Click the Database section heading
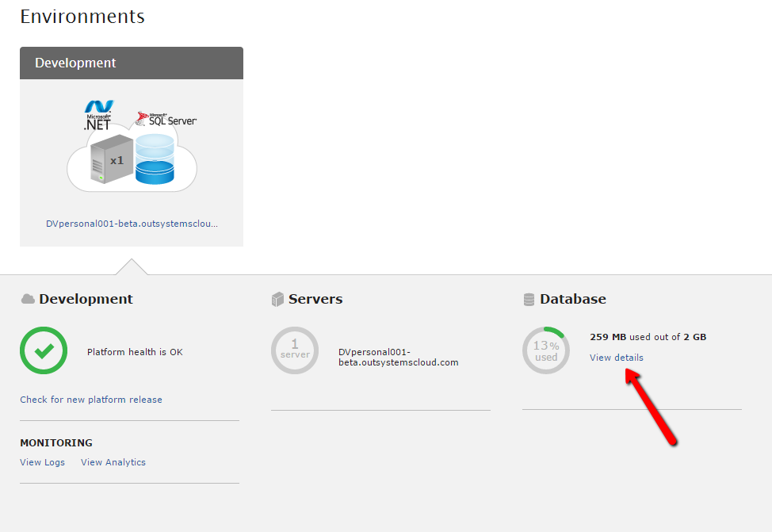 pyautogui.click(x=573, y=299)
